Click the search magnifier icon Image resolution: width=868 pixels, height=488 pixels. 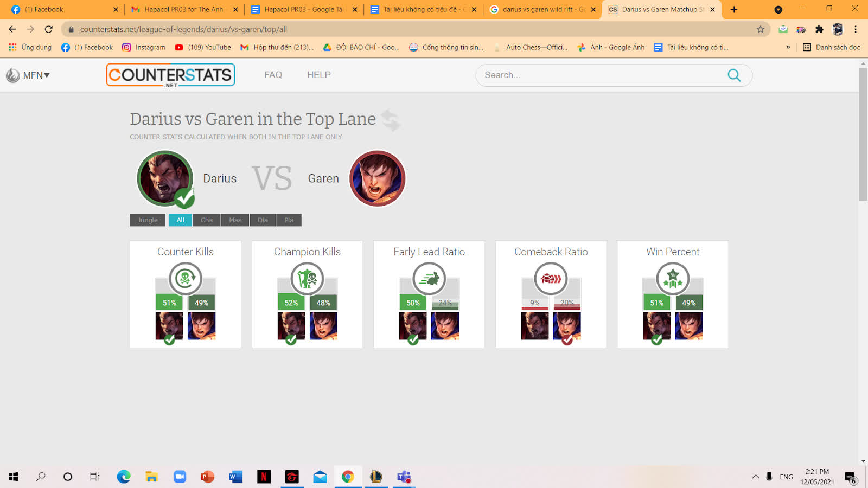click(x=734, y=75)
